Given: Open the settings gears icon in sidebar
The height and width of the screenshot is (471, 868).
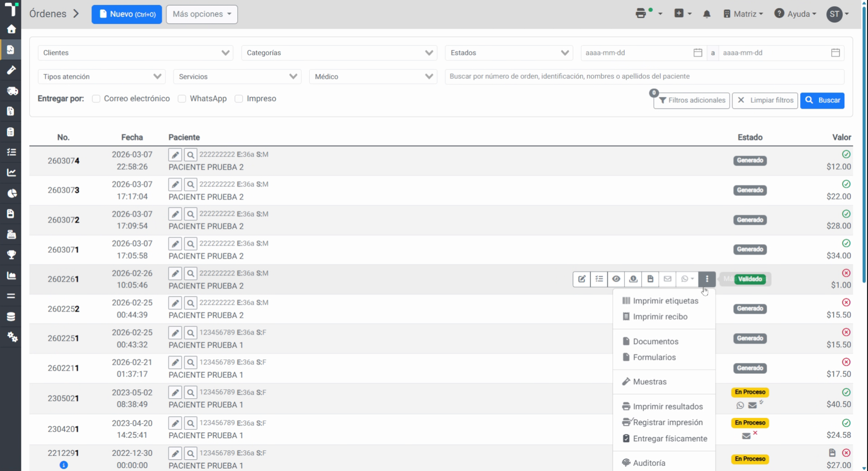Looking at the screenshot, I should pyautogui.click(x=11, y=337).
